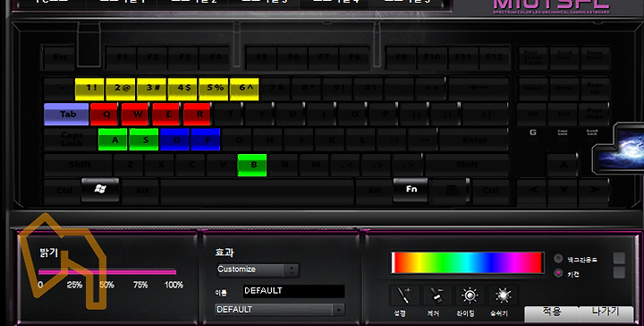Click the blue D key
The width and height of the screenshot is (644, 326).
click(174, 140)
